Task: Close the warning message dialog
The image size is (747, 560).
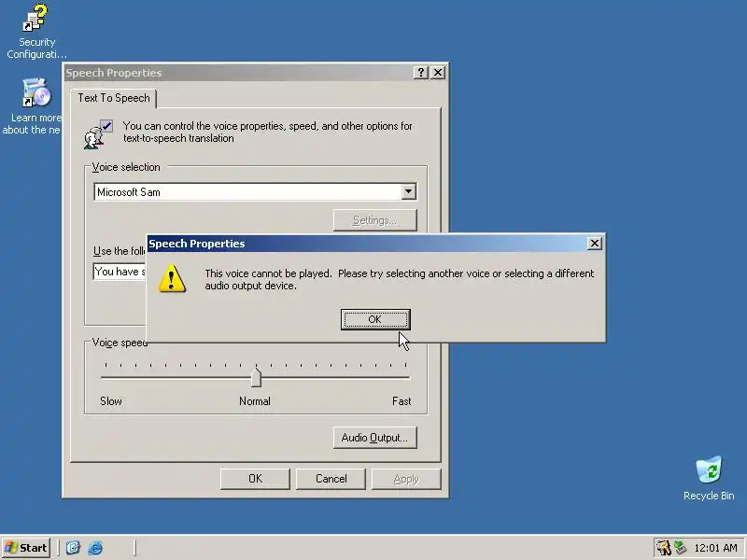Action: [594, 244]
